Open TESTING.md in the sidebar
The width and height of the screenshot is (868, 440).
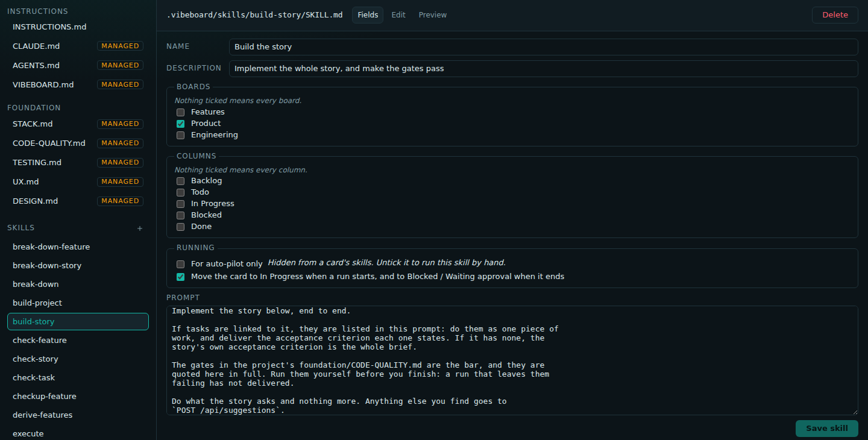(78, 163)
